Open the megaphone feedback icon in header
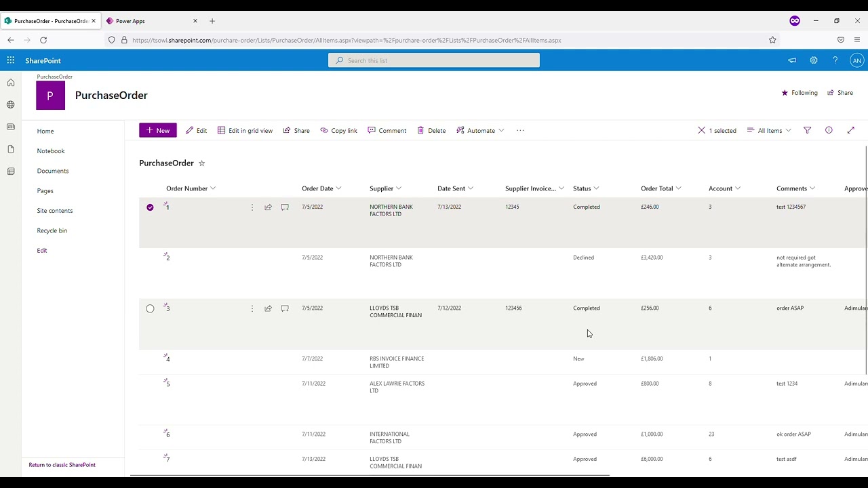The height and width of the screenshot is (488, 868). point(792,60)
